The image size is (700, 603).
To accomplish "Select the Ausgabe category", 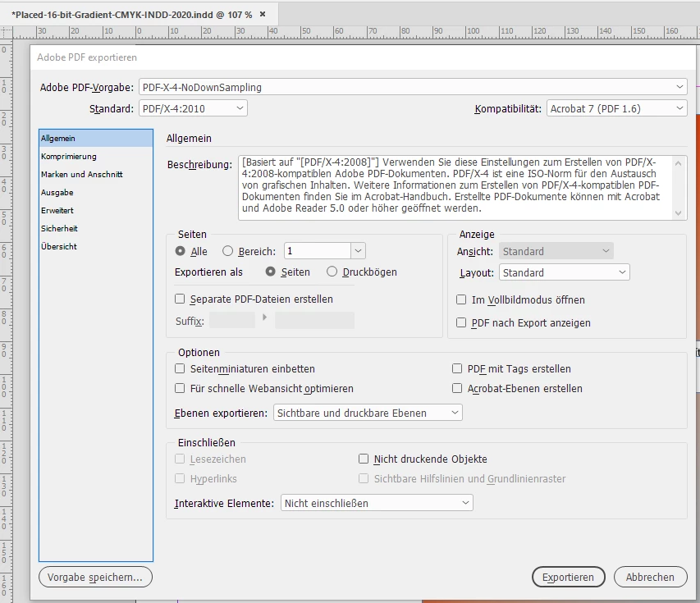I will pos(96,192).
